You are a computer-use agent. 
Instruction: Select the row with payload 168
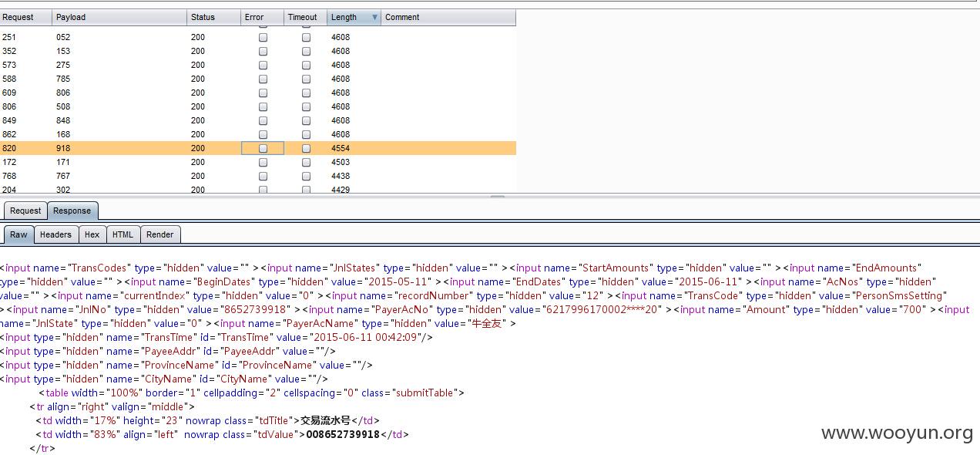(x=257, y=134)
